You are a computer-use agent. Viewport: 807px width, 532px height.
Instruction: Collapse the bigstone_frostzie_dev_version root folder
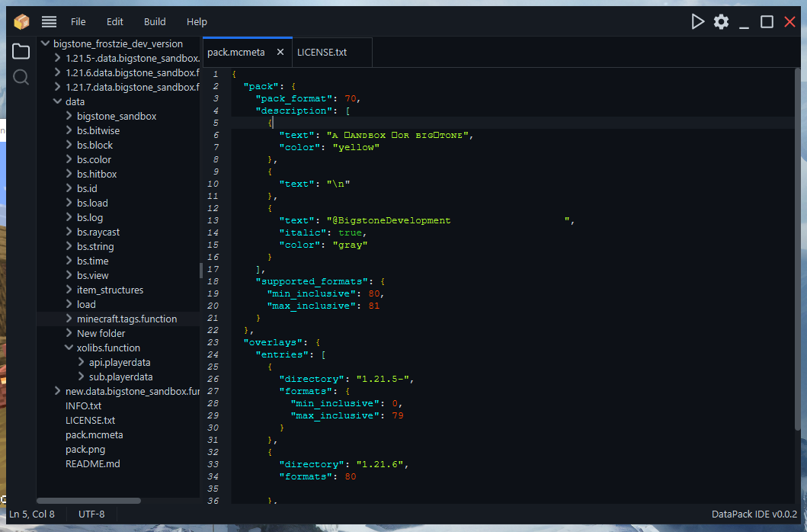click(45, 43)
